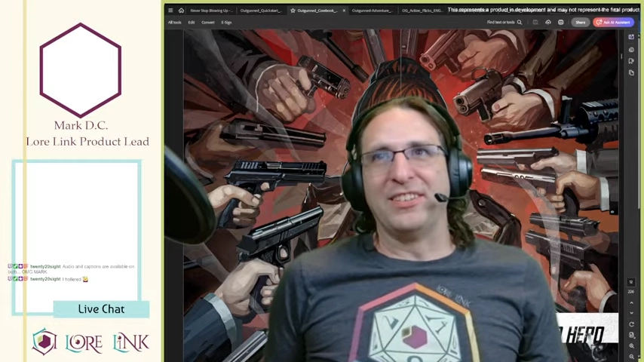The height and width of the screenshot is (362, 644).
Task: Open the E-Sign menu
Action: (x=226, y=23)
